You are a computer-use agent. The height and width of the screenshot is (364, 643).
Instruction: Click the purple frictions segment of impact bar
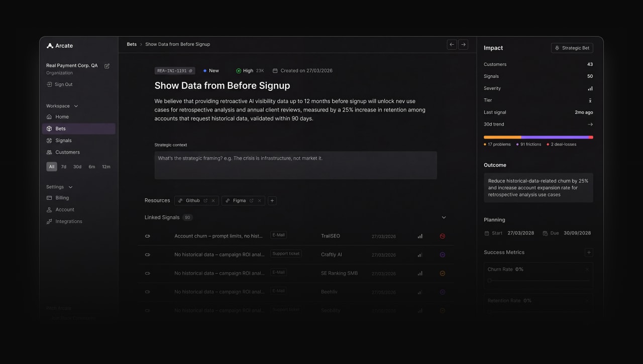pyautogui.click(x=555, y=137)
